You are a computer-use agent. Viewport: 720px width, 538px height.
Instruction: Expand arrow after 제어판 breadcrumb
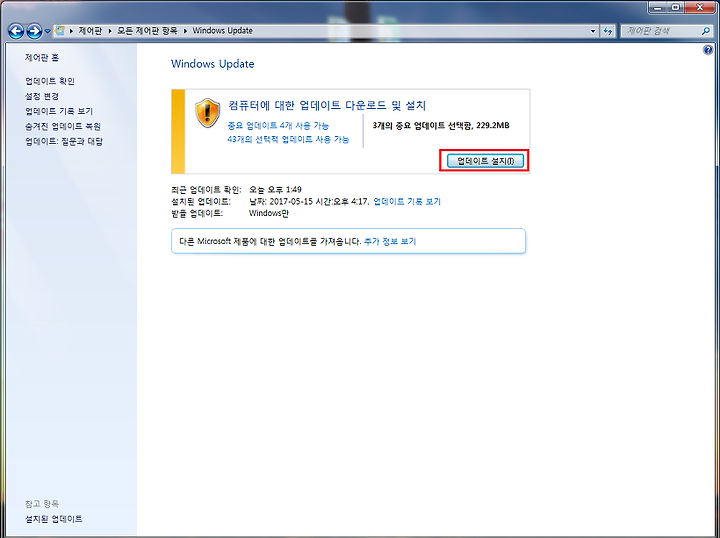pyautogui.click(x=110, y=31)
